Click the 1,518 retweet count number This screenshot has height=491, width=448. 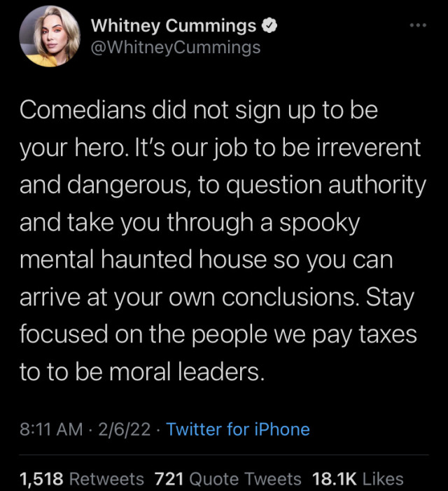[42, 479]
